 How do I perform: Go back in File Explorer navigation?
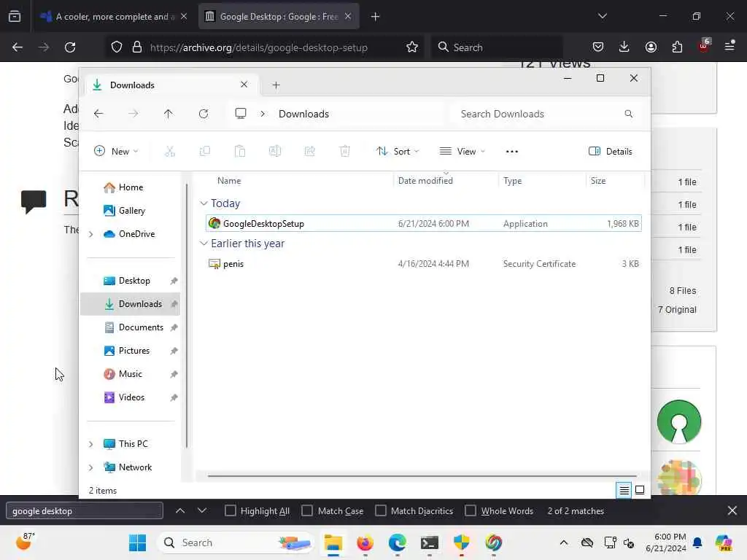pos(98,114)
